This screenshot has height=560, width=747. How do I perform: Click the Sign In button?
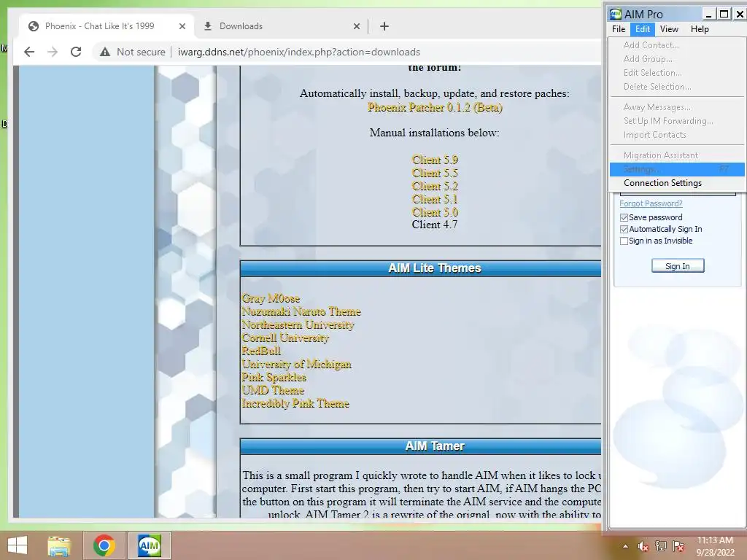[678, 265]
